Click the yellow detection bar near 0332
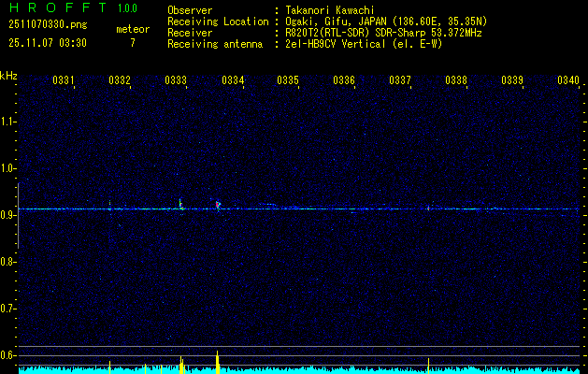Screen dimensions: 588x374 [109, 367]
